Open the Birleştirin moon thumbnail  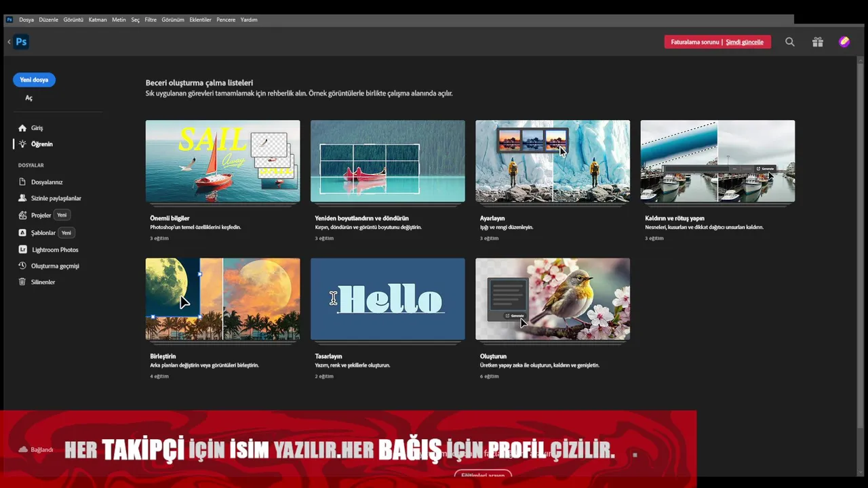[222, 299]
